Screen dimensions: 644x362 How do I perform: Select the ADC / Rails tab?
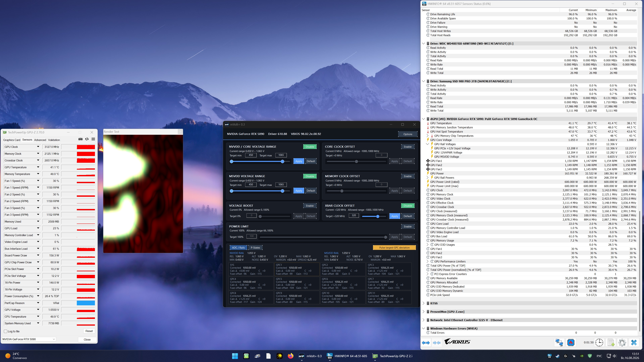(238, 248)
